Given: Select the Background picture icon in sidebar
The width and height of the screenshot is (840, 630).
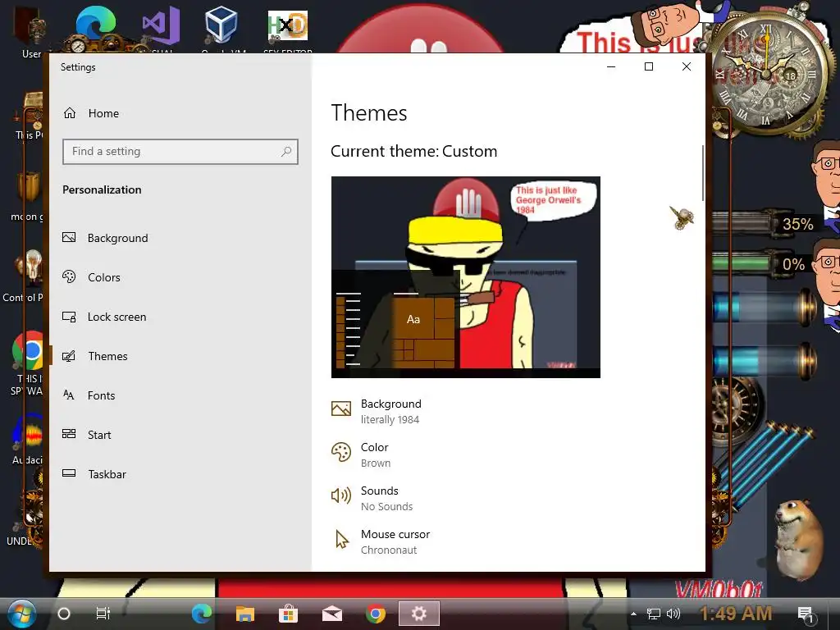Looking at the screenshot, I should pyautogui.click(x=69, y=237).
